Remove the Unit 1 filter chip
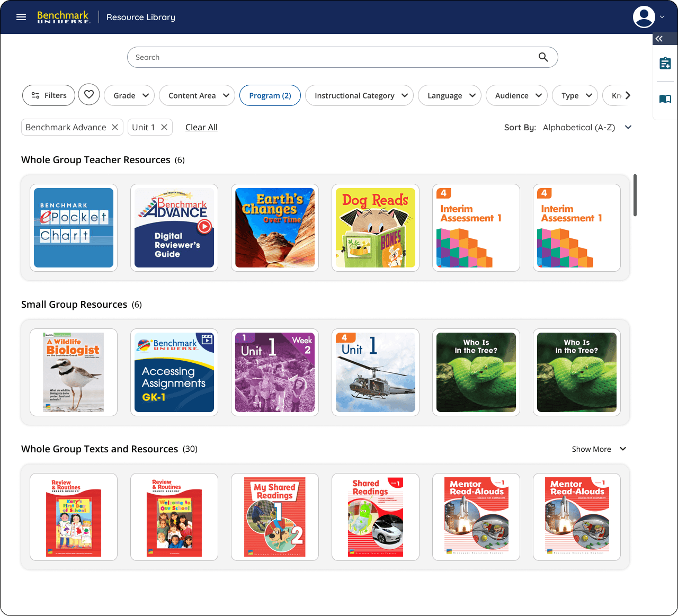 click(164, 127)
